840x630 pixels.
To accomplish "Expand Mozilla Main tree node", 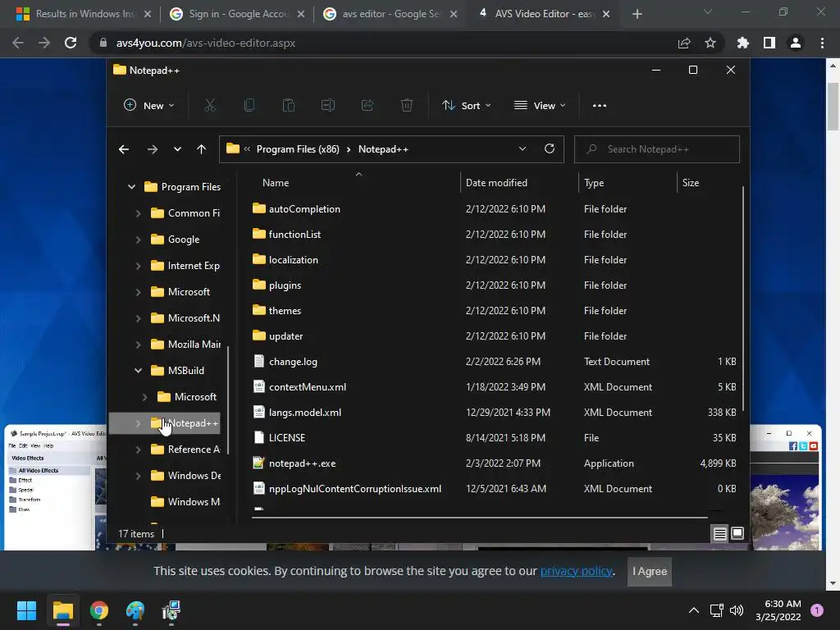I will click(138, 345).
